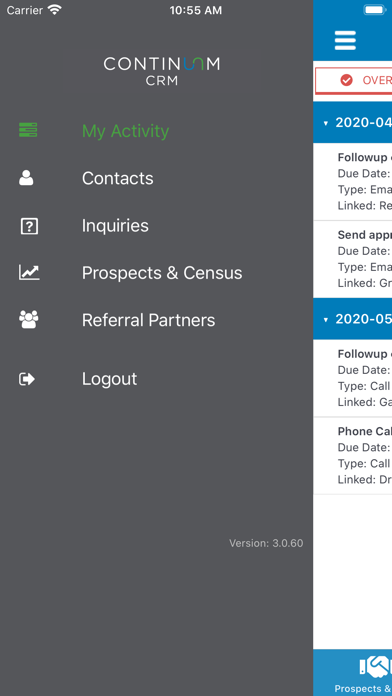Open the Send appr... email activity
Image resolution: width=392 pixels, height=696 pixels.
coord(352,259)
